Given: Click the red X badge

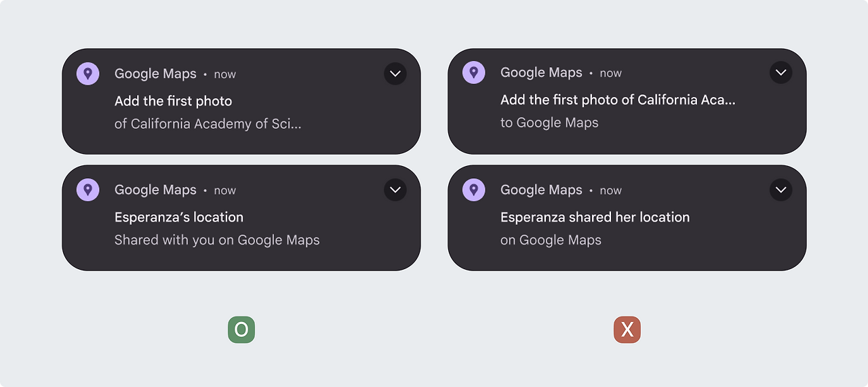Looking at the screenshot, I should coord(627,330).
